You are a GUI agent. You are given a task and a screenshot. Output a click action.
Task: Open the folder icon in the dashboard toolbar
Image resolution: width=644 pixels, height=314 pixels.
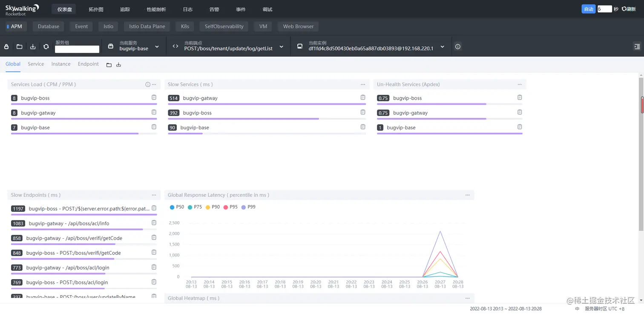[20, 47]
